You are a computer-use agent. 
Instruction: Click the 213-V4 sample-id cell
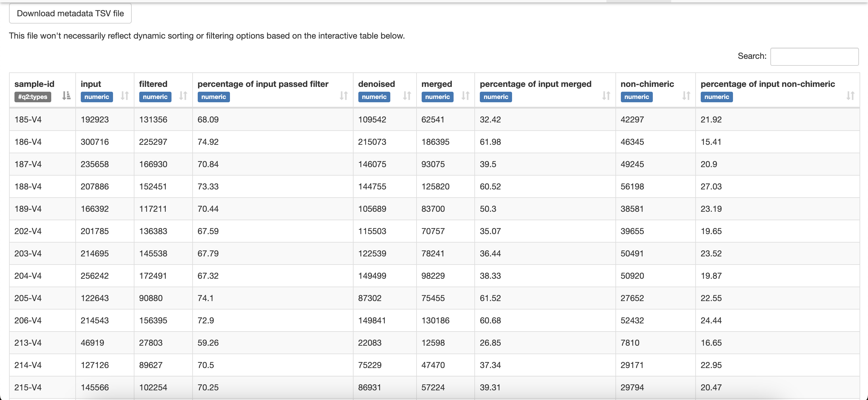pos(28,343)
